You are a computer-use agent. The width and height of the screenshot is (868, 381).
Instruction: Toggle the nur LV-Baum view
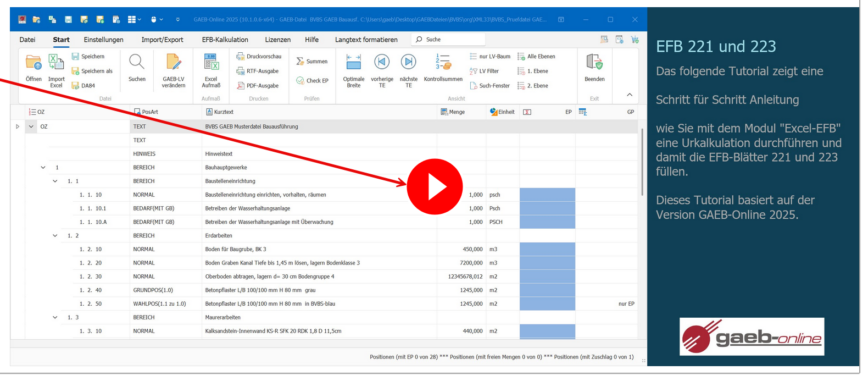pyautogui.click(x=490, y=57)
